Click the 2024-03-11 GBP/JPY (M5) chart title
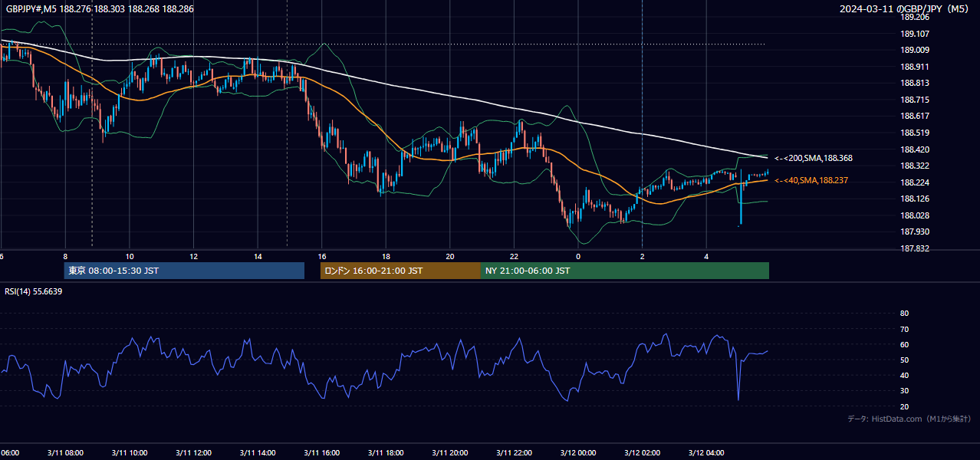Image resolution: width=980 pixels, height=460 pixels. tap(905, 9)
